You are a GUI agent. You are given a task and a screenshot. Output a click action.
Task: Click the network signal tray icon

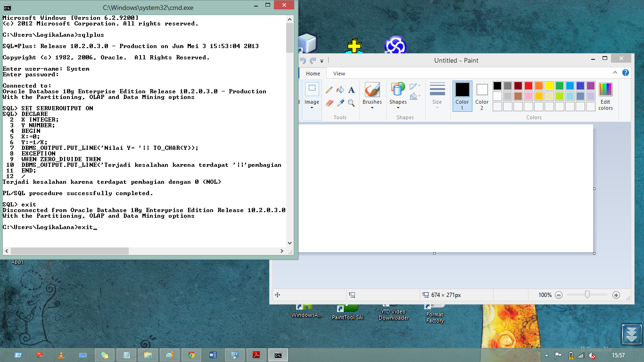pyautogui.click(x=581, y=355)
